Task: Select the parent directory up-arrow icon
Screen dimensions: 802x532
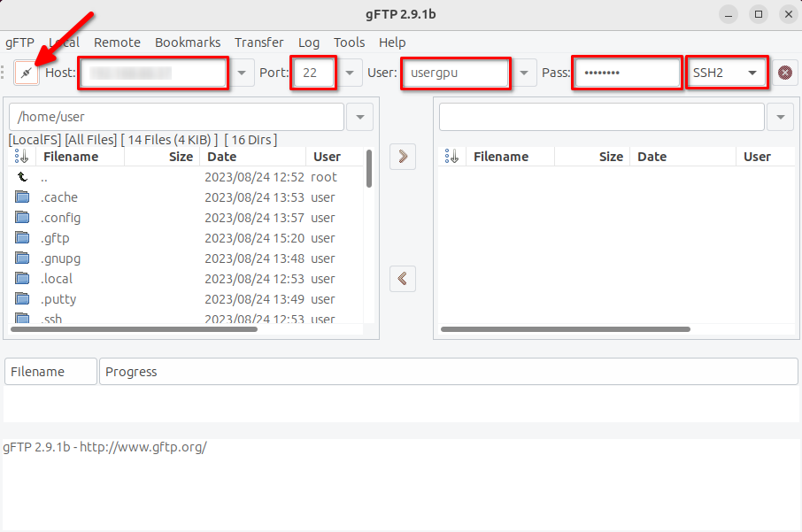Action: (22, 177)
